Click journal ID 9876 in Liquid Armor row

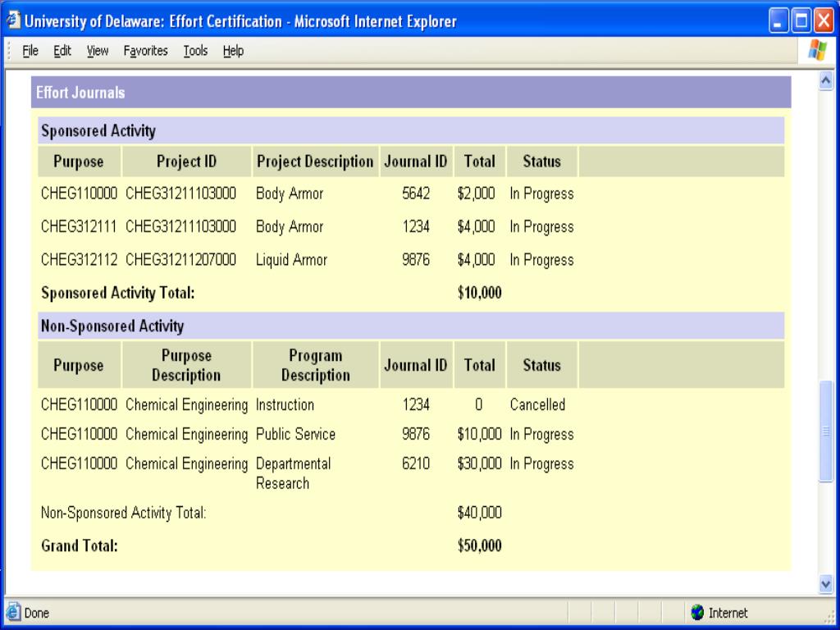pyautogui.click(x=416, y=260)
